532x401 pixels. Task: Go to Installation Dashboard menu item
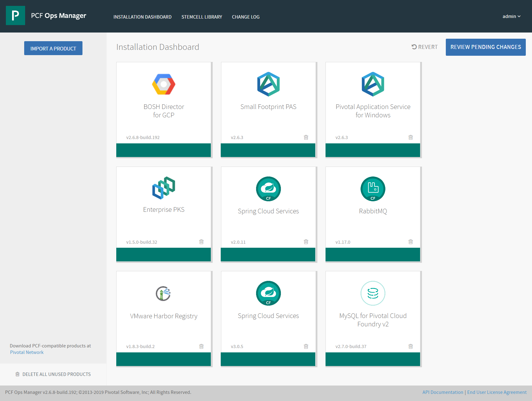tap(142, 17)
